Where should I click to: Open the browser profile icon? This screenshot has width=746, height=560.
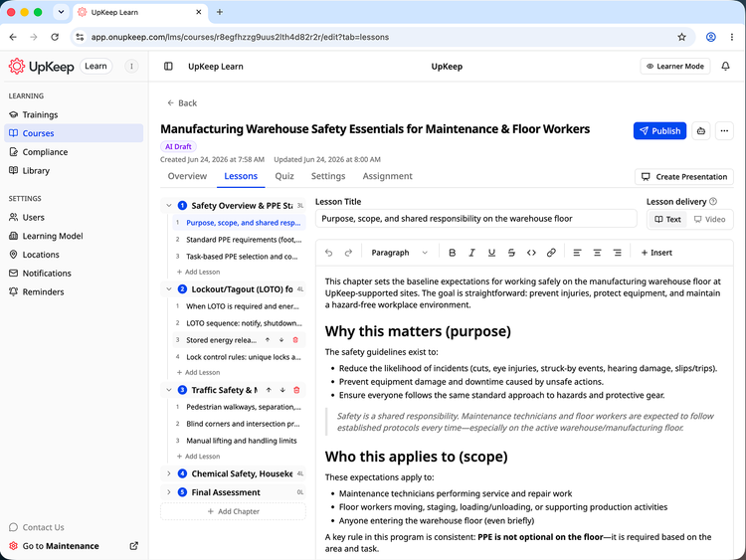tap(711, 37)
